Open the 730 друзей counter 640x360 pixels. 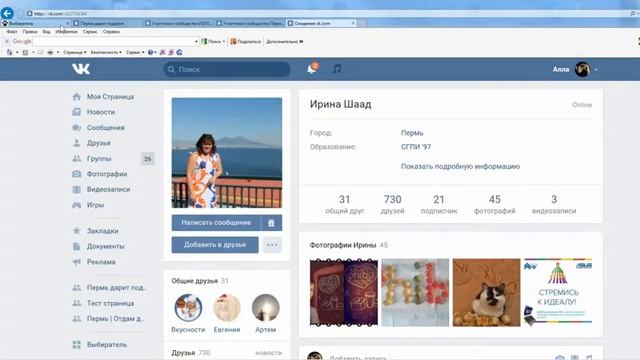pos(392,204)
